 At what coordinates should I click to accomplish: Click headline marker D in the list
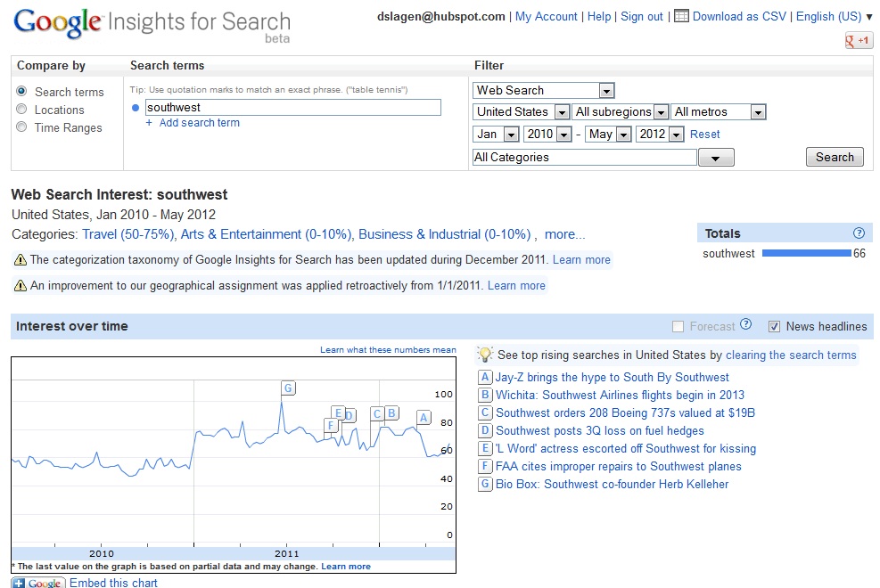point(485,431)
